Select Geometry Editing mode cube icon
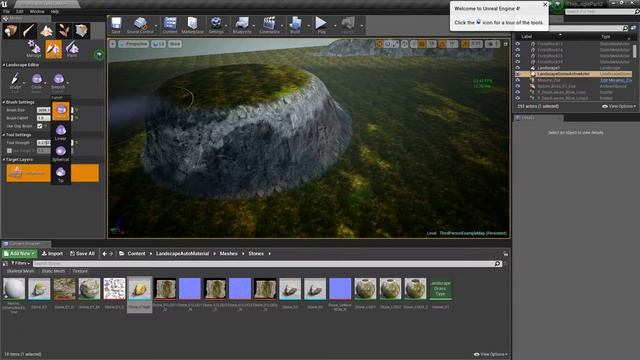Viewport: 640px width, 360px height. pos(81,31)
